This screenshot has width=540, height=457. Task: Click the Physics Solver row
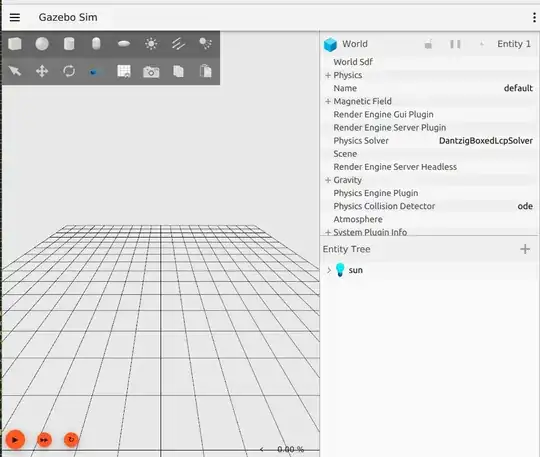pos(430,141)
